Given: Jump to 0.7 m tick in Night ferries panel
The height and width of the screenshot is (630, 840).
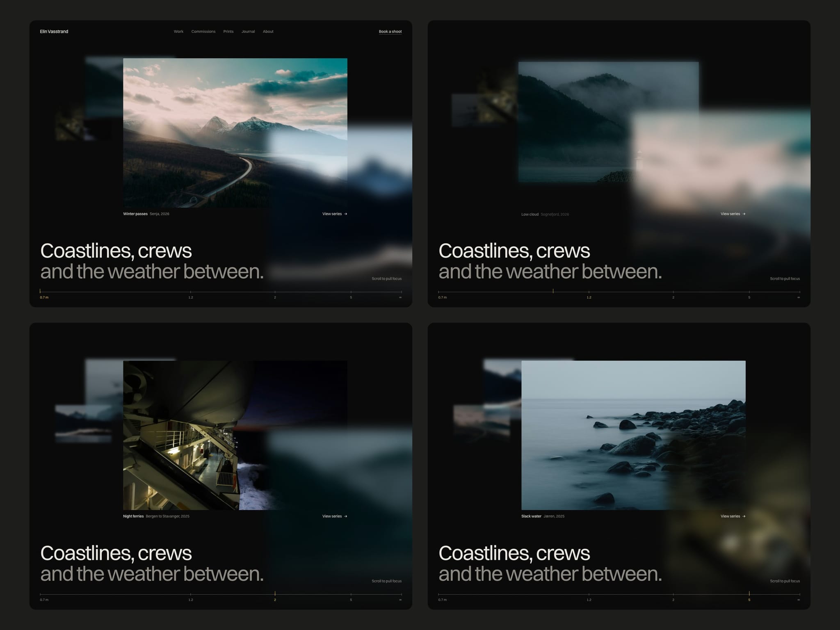Looking at the screenshot, I should [44, 600].
